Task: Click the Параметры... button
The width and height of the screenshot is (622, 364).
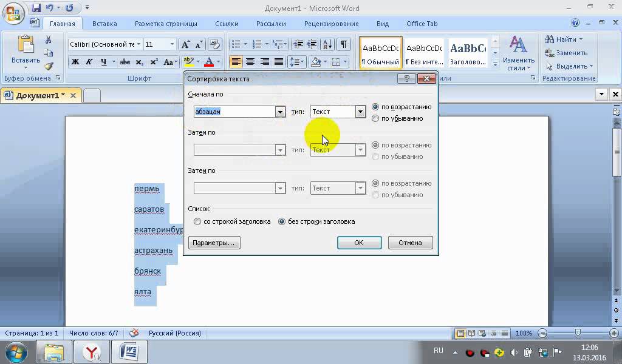Action: point(214,243)
